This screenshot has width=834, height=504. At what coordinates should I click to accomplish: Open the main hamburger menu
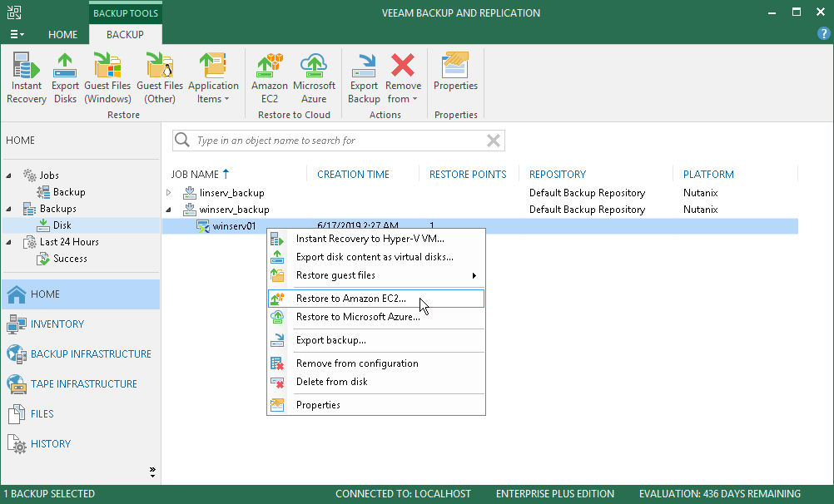click(x=17, y=35)
